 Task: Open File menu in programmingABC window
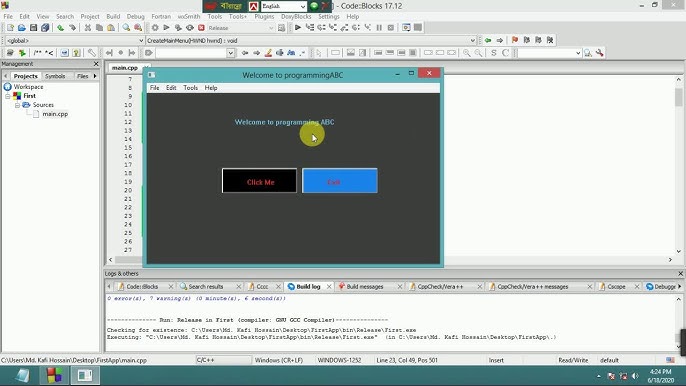pyautogui.click(x=154, y=88)
